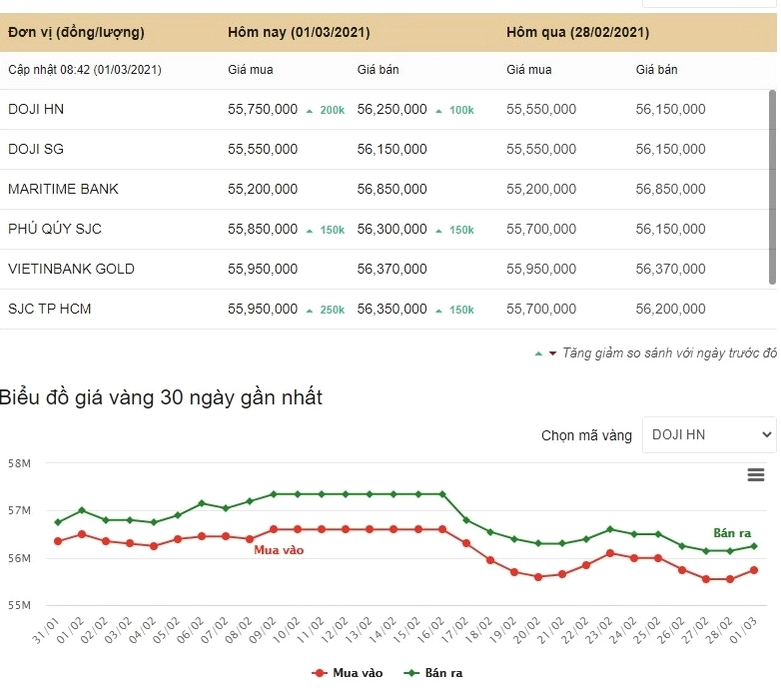Click the green up triangle in the footnote legend
The height and width of the screenshot is (693, 781).
[538, 354]
